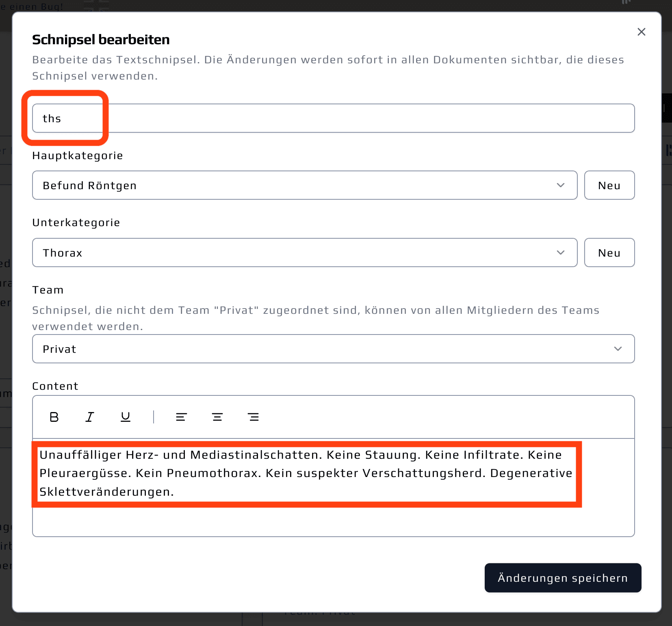The image size is (672, 626).
Task: Click Neu next to Hauptkategorie
Action: 609,185
